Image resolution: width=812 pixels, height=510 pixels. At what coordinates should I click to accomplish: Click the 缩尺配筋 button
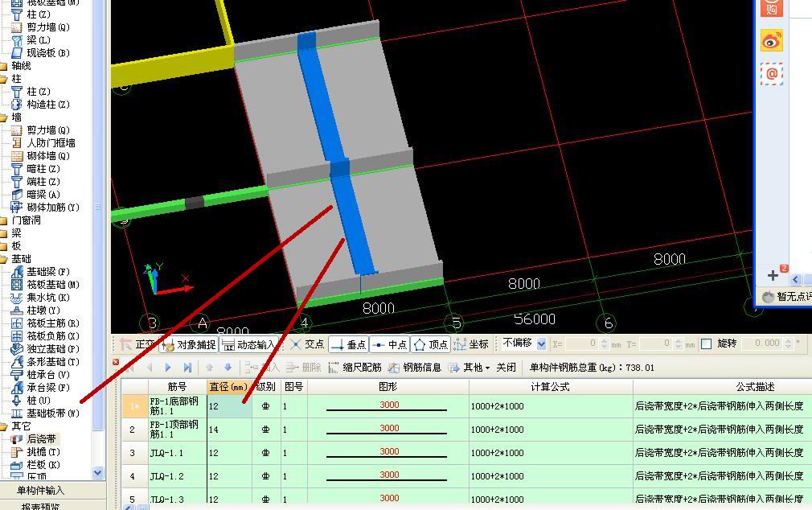(x=355, y=368)
